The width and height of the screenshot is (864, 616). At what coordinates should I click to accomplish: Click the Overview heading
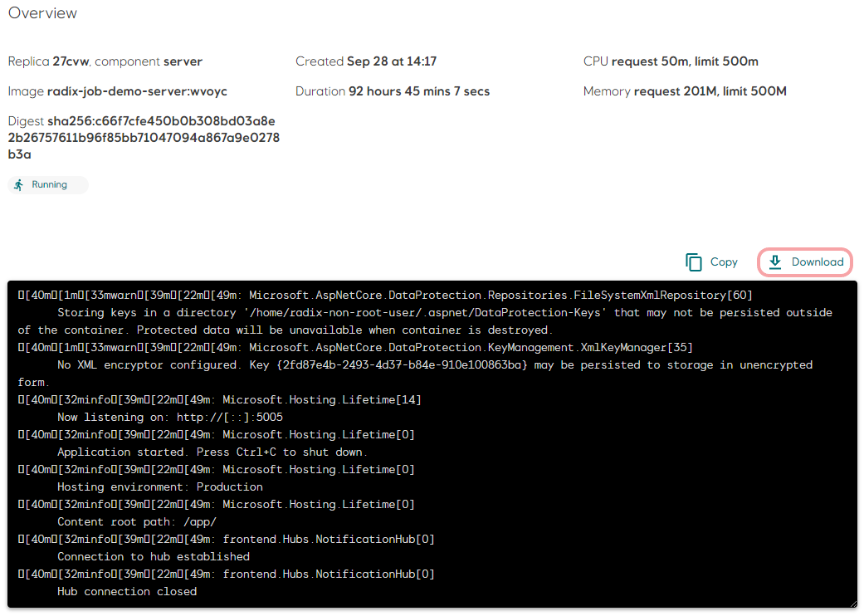point(43,13)
